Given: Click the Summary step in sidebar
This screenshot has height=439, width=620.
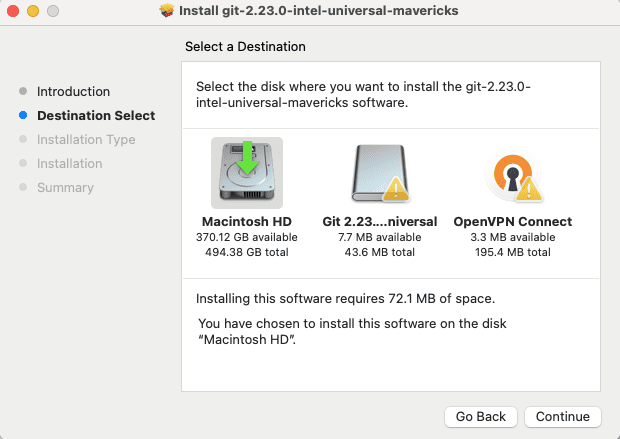Looking at the screenshot, I should point(65,188).
